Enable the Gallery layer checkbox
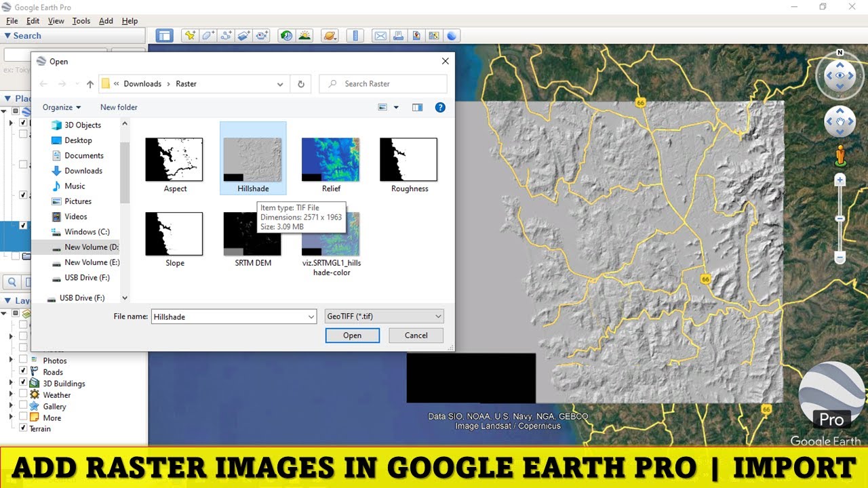This screenshot has height=488, width=868. pos(24,406)
